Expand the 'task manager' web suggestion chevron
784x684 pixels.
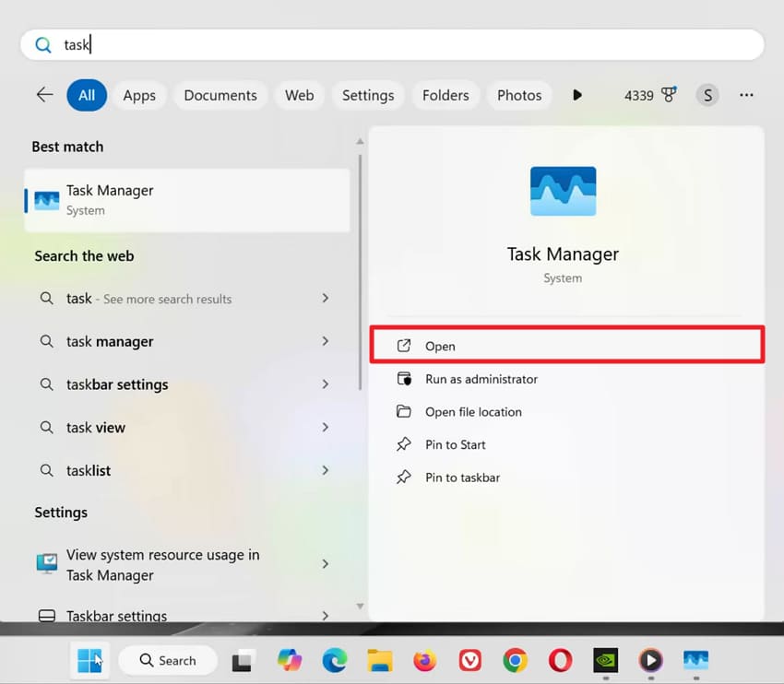tap(326, 341)
